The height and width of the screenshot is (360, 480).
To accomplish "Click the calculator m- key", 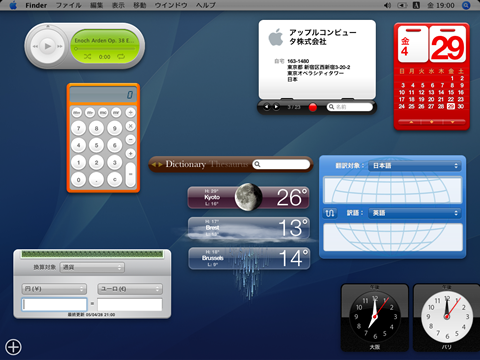I will coord(90,113).
